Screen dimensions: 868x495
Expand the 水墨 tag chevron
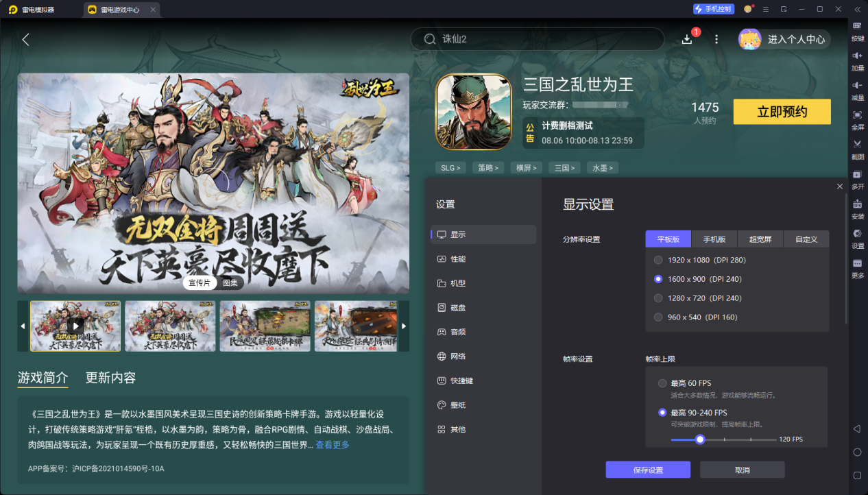tap(612, 167)
